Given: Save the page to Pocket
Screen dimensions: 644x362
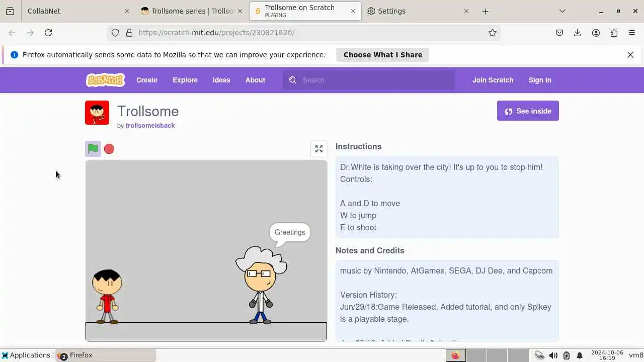Looking at the screenshot, I should [x=559, y=33].
